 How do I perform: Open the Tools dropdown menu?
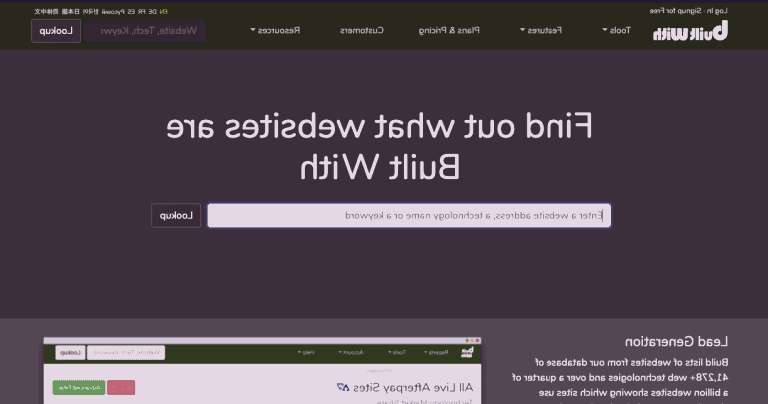[616, 30]
